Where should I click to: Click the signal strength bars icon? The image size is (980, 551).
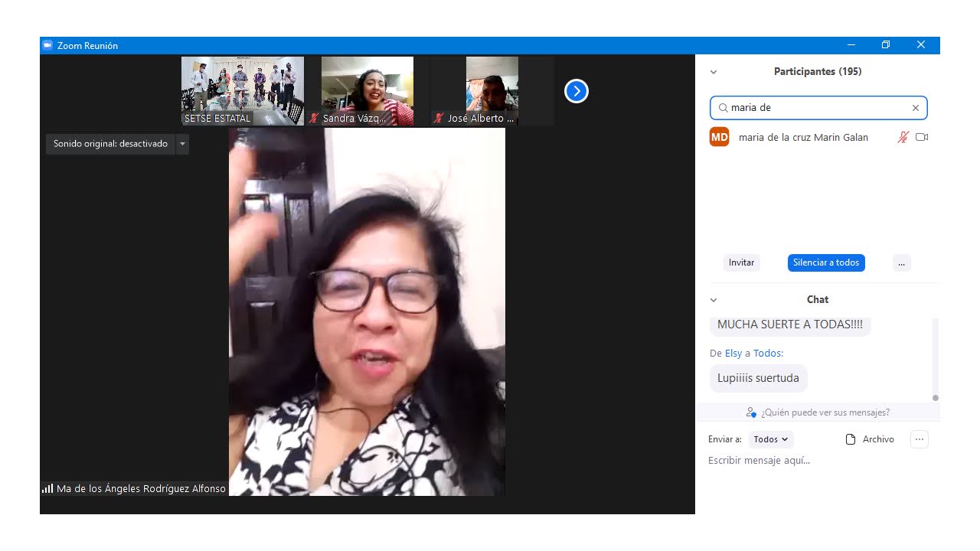click(47, 488)
